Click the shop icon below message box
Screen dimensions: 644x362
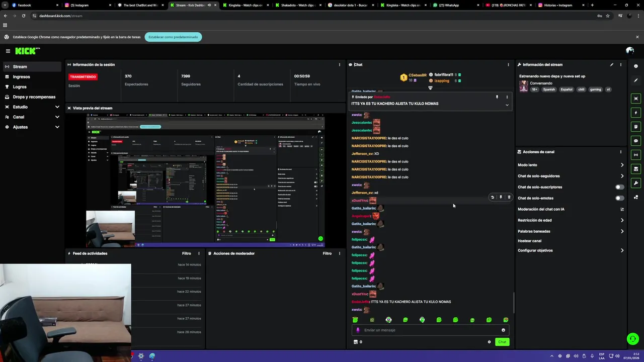356,342
